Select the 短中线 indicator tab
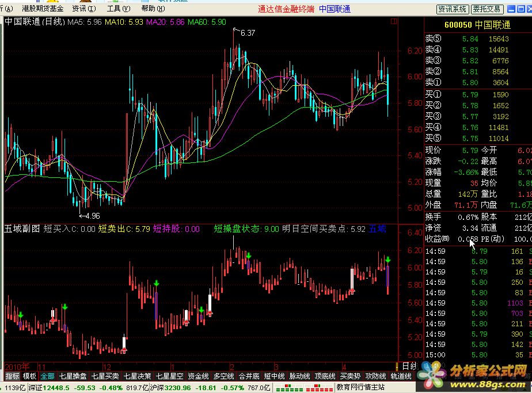This screenshot has width=532, height=393. click(274, 376)
